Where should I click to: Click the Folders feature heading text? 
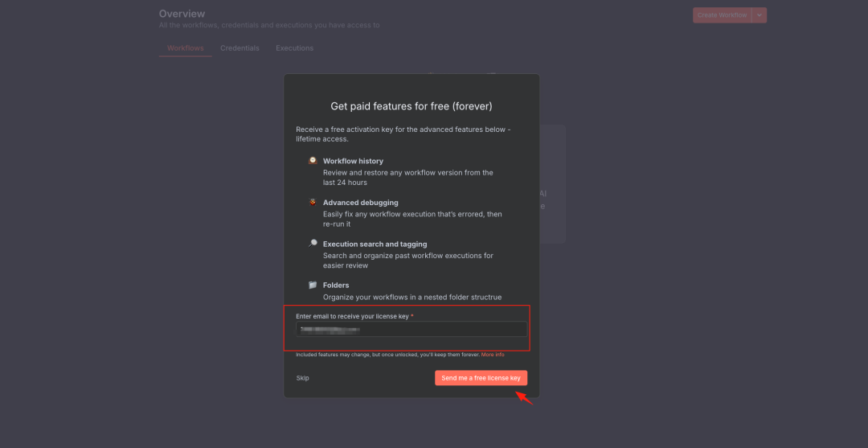click(x=336, y=286)
